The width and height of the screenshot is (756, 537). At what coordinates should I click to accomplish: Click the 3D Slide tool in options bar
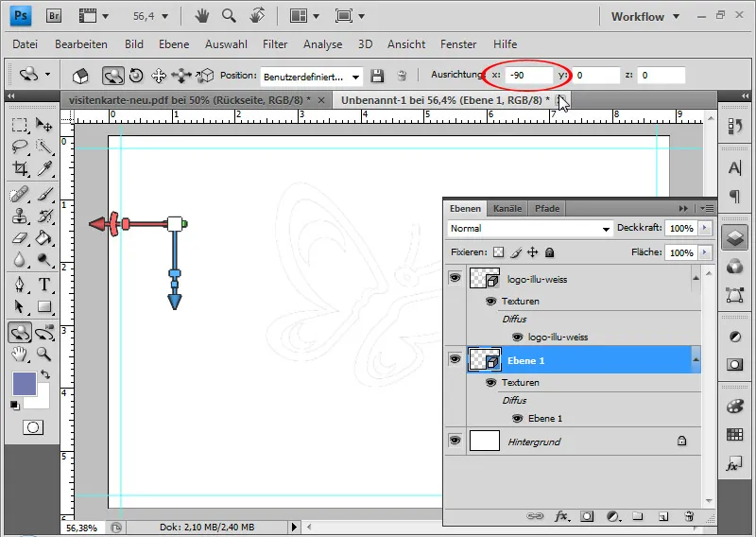point(181,76)
